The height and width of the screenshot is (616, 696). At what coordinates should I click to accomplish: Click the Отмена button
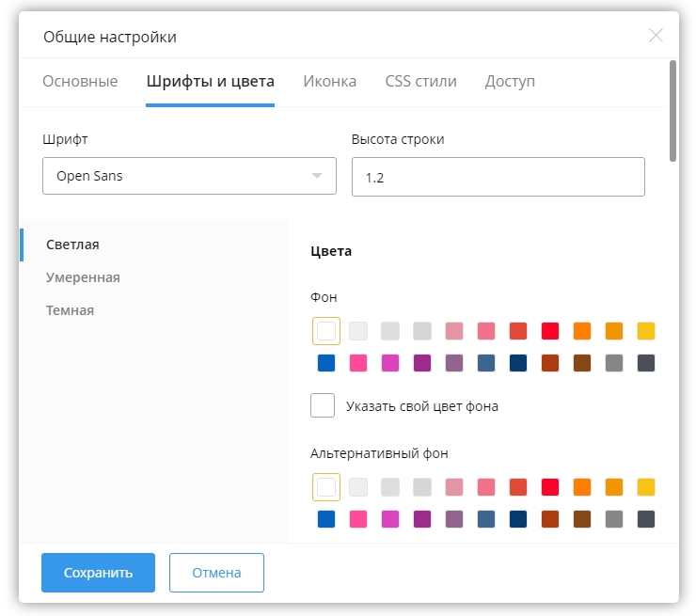click(x=216, y=573)
